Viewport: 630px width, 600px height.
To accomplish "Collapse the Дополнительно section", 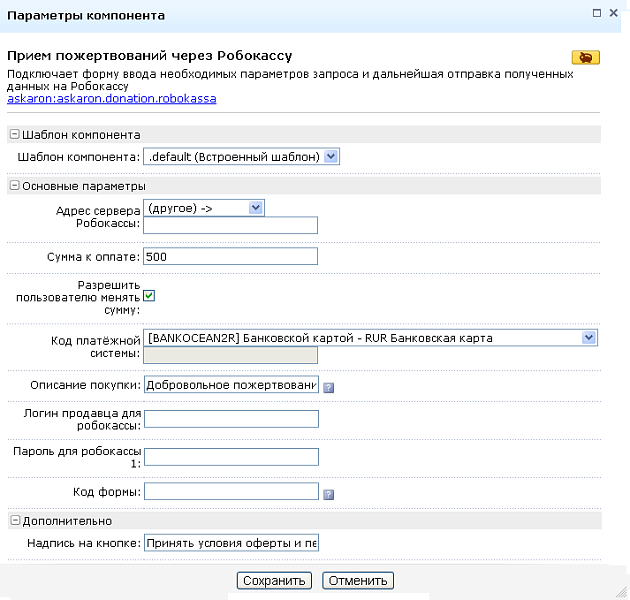I will pyautogui.click(x=14, y=521).
